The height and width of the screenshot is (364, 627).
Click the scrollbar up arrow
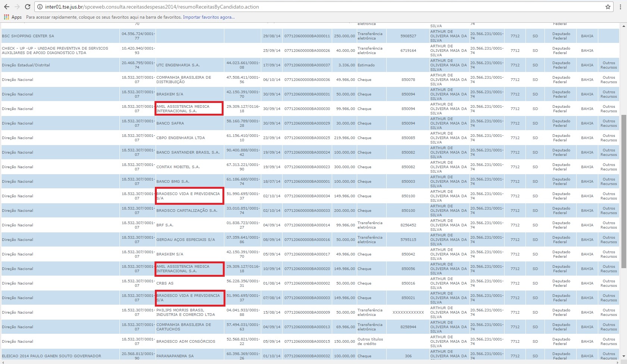tap(624, 26)
